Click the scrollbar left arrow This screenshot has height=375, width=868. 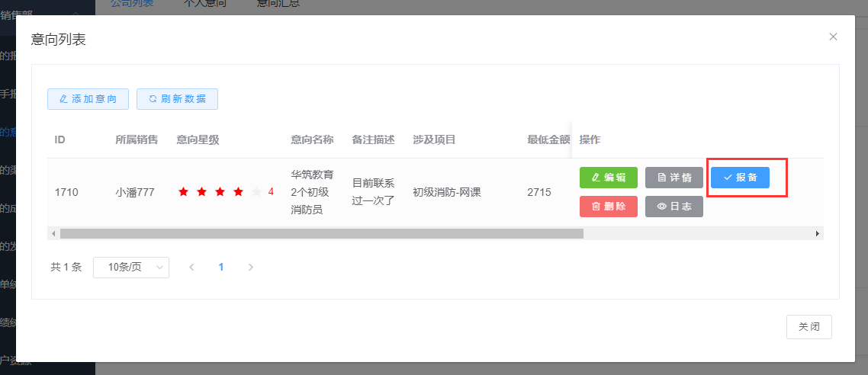coord(53,233)
